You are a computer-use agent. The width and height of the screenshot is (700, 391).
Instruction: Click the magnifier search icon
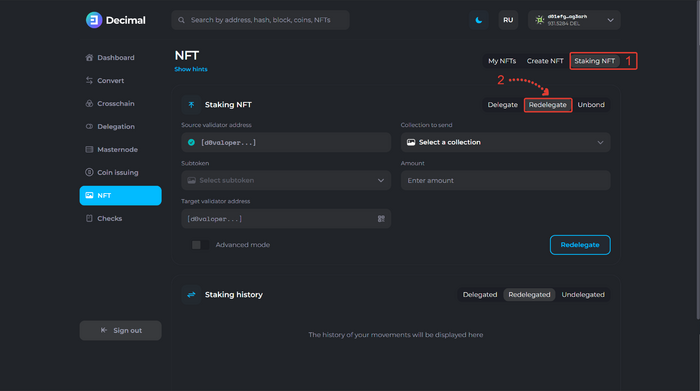coord(181,20)
